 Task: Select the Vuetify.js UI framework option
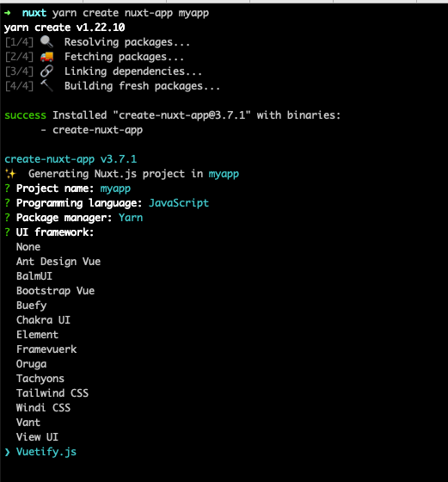tap(46, 452)
